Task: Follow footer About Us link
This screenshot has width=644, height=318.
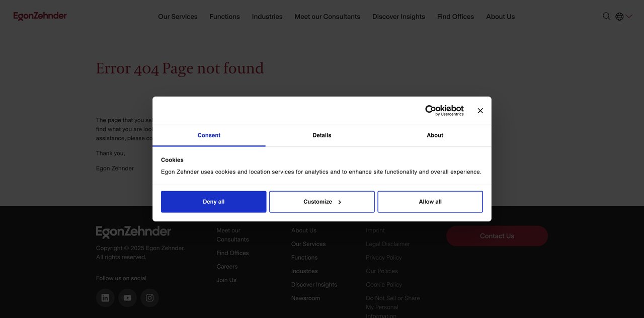Action: coord(304,230)
